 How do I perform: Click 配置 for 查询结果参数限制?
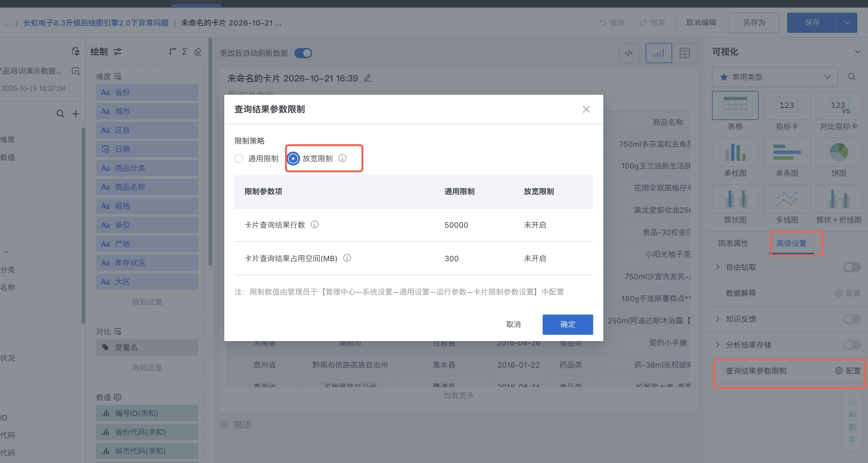pyautogui.click(x=848, y=371)
